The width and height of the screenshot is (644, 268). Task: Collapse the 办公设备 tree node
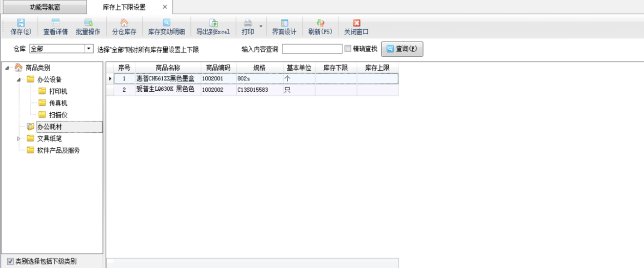19,79
